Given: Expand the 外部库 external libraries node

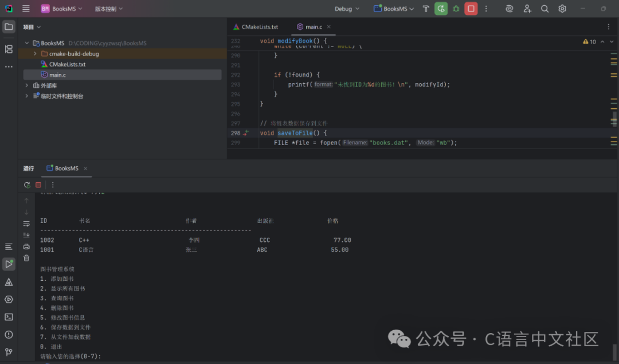Looking at the screenshot, I should point(27,85).
